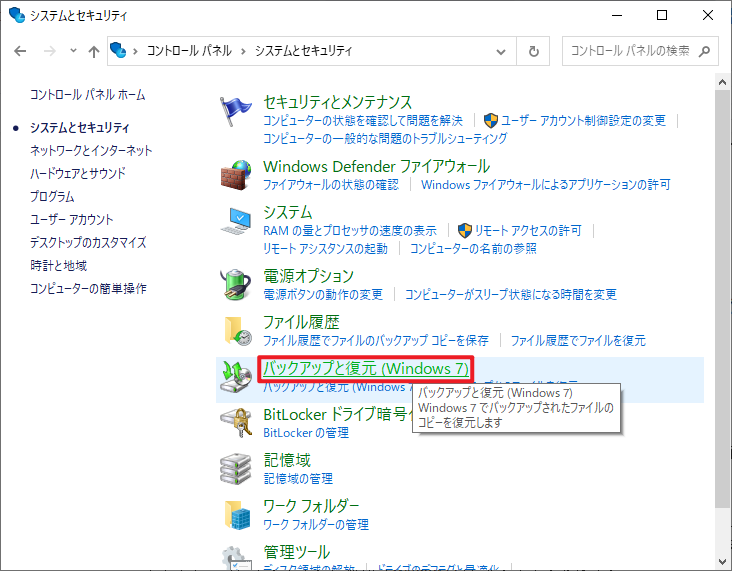Select ハードウェアとサウンド in the sidebar
The width and height of the screenshot is (732, 571).
point(77,174)
